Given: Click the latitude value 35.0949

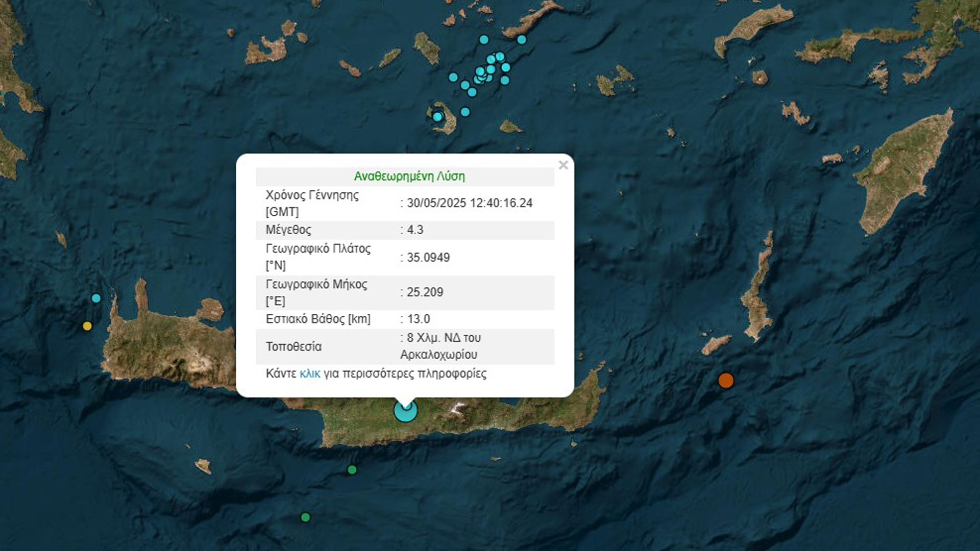Looking at the screenshot, I should pyautogui.click(x=428, y=258).
